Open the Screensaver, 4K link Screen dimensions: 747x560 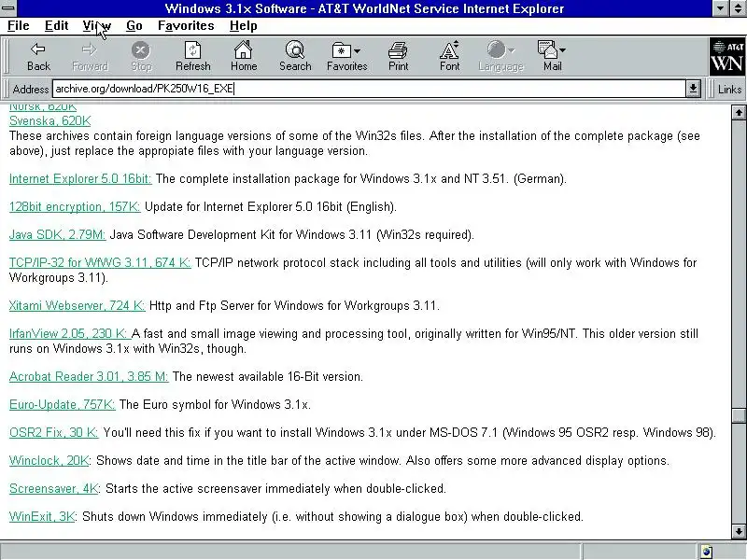click(x=54, y=488)
